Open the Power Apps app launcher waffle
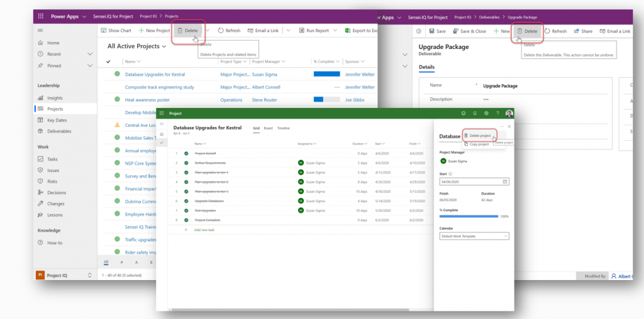The width and height of the screenshot is (644, 319). click(41, 16)
